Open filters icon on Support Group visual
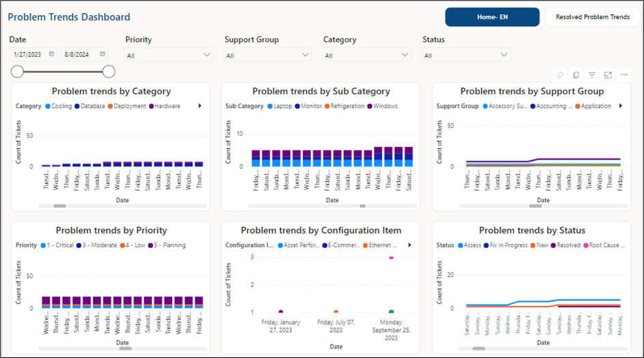Screen dimensions: 644x358 point(592,75)
